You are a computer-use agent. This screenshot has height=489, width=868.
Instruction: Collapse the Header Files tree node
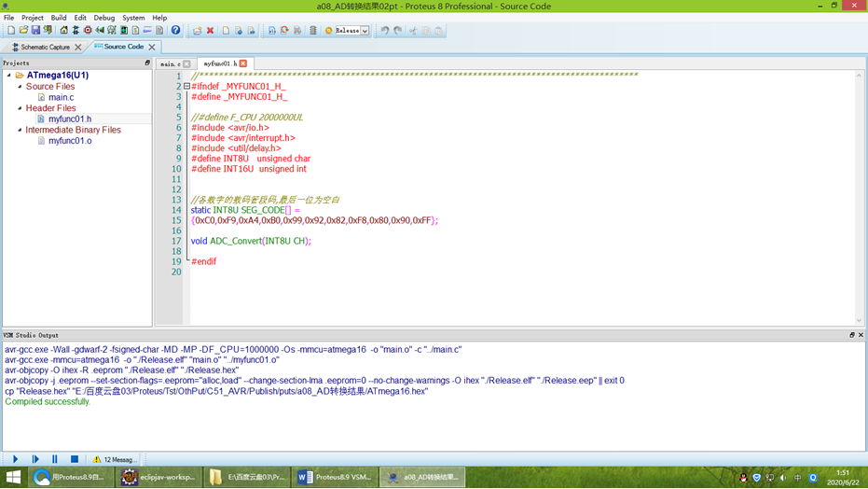click(20, 108)
